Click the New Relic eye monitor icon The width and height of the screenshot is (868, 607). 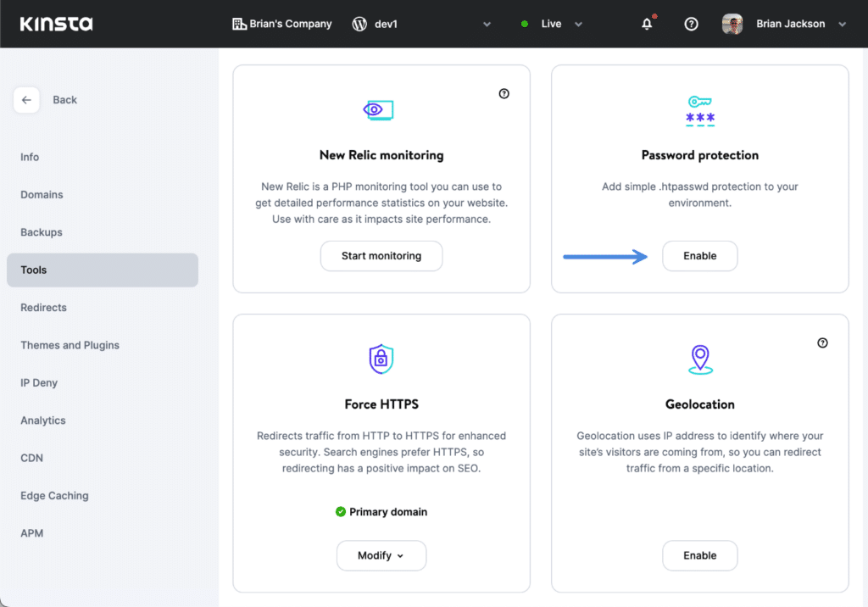[379, 110]
